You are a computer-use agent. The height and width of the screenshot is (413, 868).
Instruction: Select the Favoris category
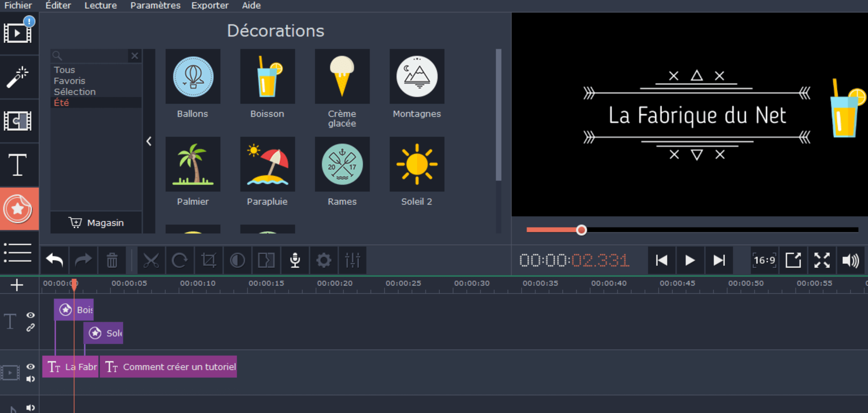69,81
